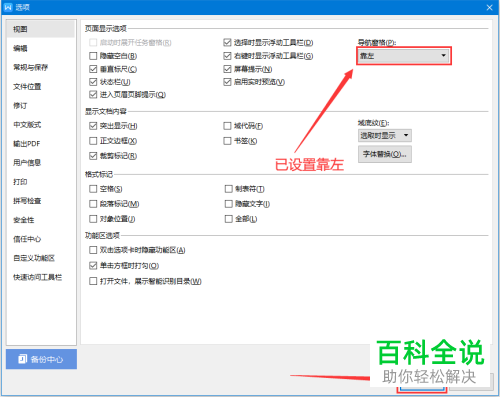Image resolution: width=500 pixels, height=397 pixels.
Task: Uncheck 选择时显示浮动工具栏(D)
Action: click(x=227, y=43)
